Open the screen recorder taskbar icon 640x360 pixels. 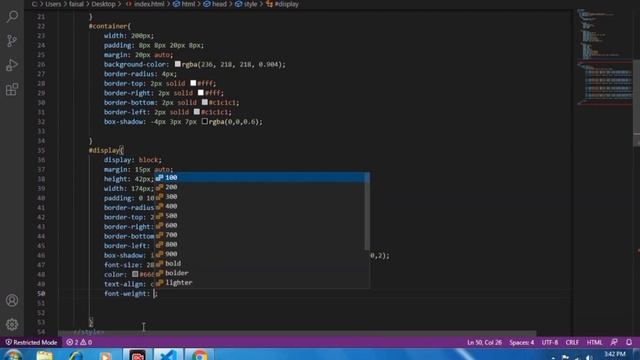(137, 355)
